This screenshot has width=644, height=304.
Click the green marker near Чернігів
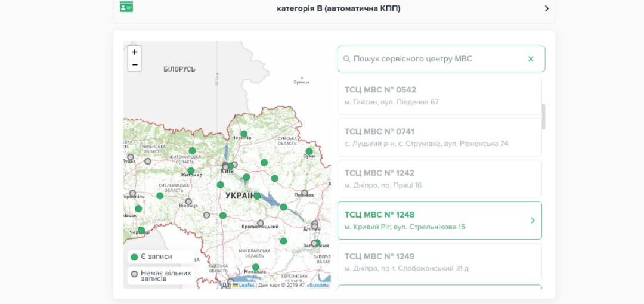coord(244,134)
